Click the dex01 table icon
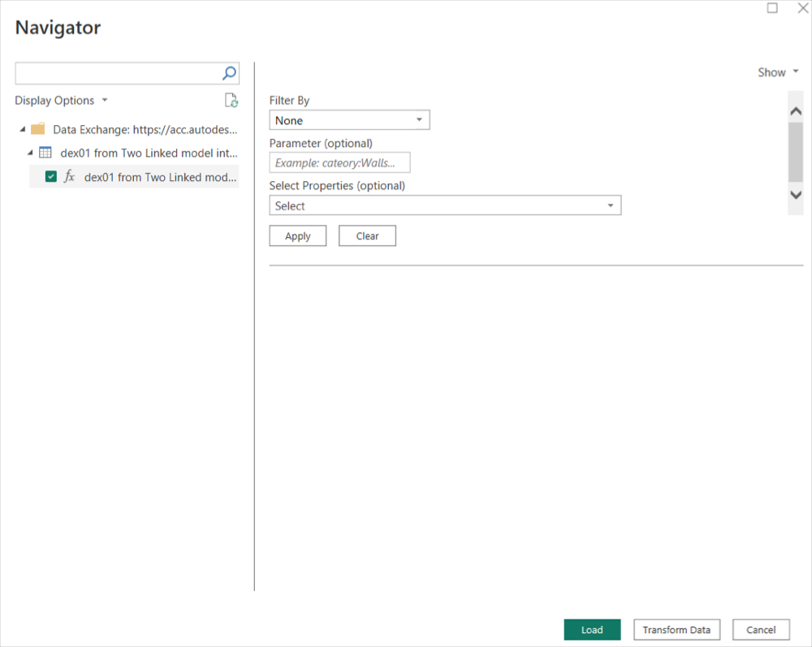This screenshot has height=647, width=812. (x=45, y=152)
